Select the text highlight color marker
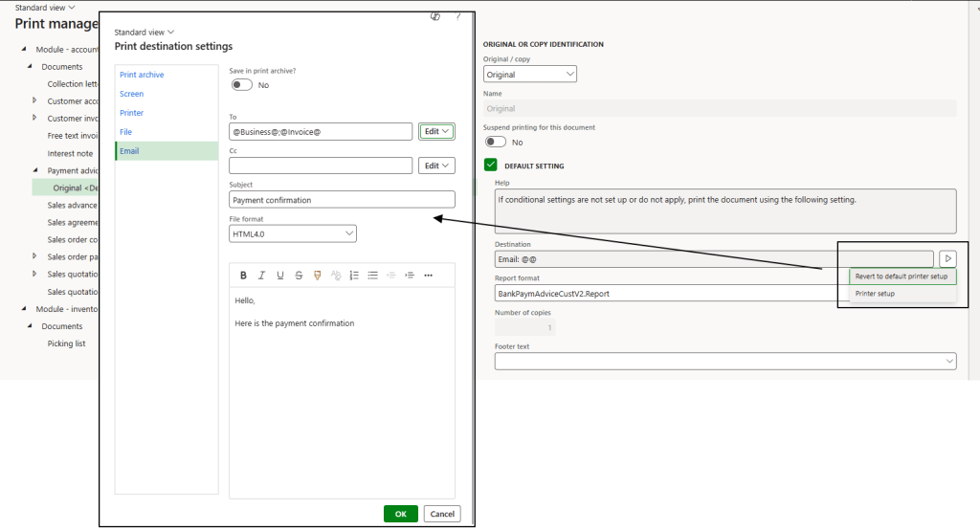The height and width of the screenshot is (531, 980). click(317, 276)
